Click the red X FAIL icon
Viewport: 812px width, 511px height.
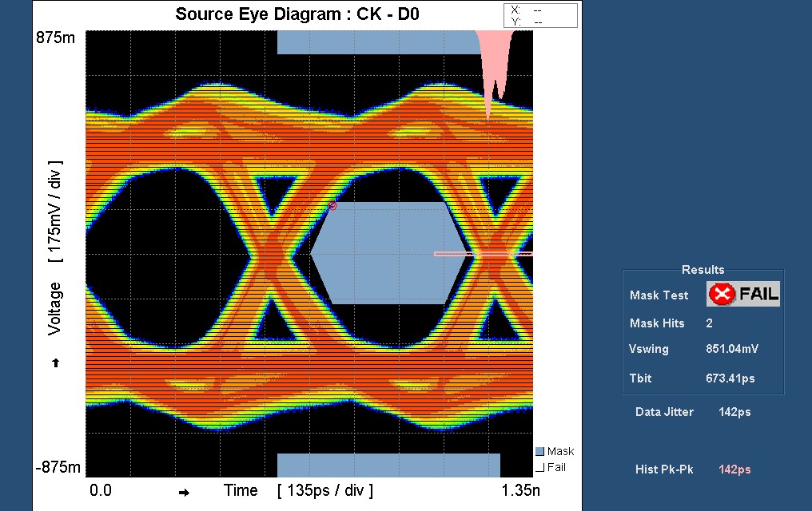coord(722,295)
